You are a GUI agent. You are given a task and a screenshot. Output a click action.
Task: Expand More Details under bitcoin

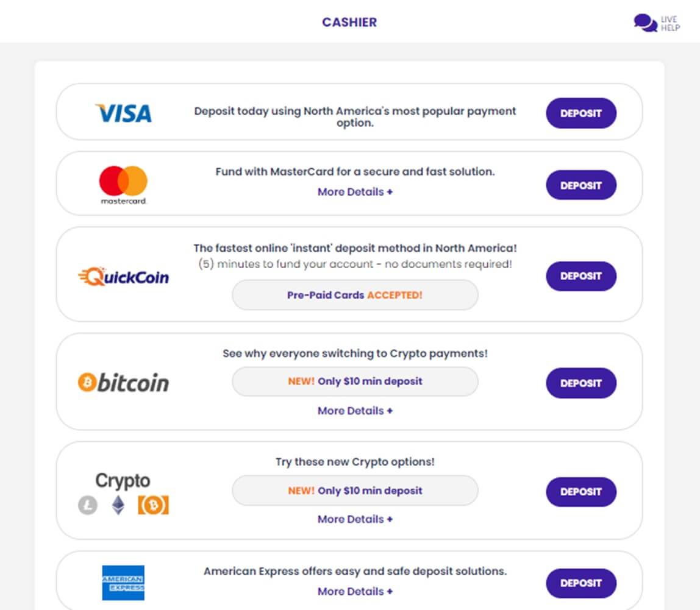coord(355,411)
